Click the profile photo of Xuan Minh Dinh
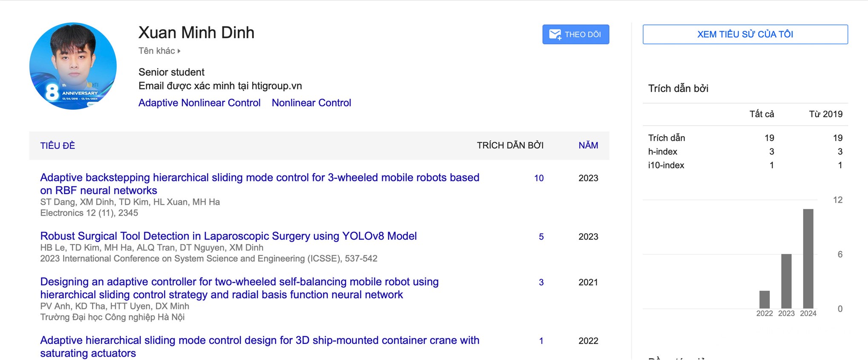Image resolution: width=868 pixels, height=360 pixels. coord(73,66)
